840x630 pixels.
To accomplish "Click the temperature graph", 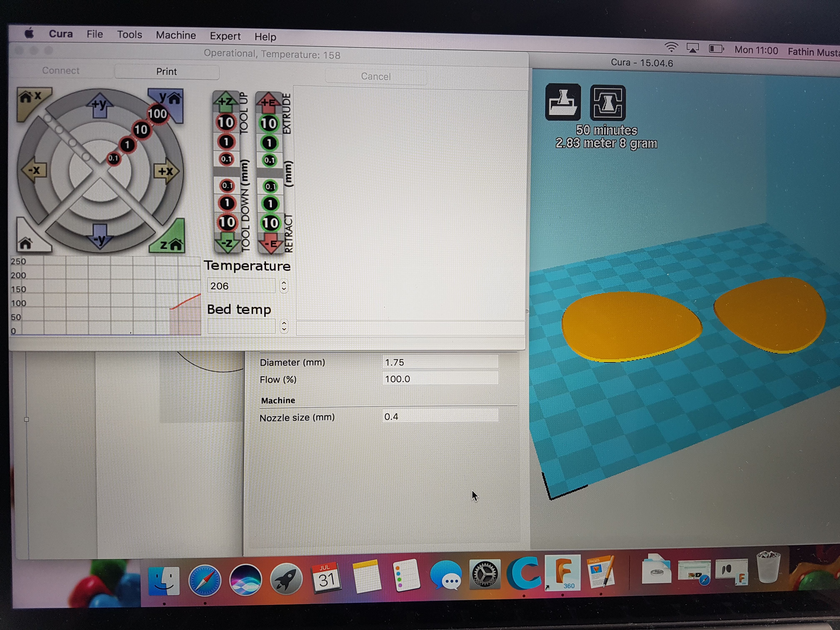I will 106,295.
